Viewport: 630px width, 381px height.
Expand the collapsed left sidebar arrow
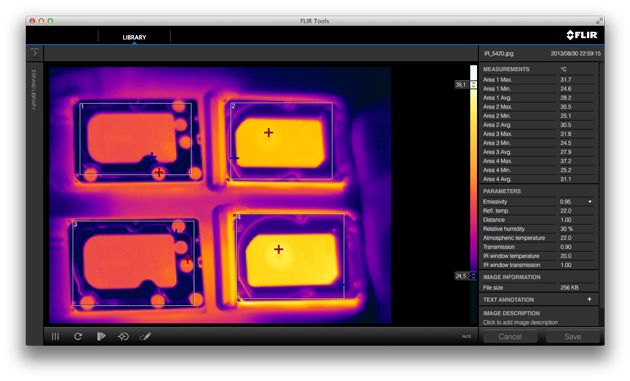35,52
